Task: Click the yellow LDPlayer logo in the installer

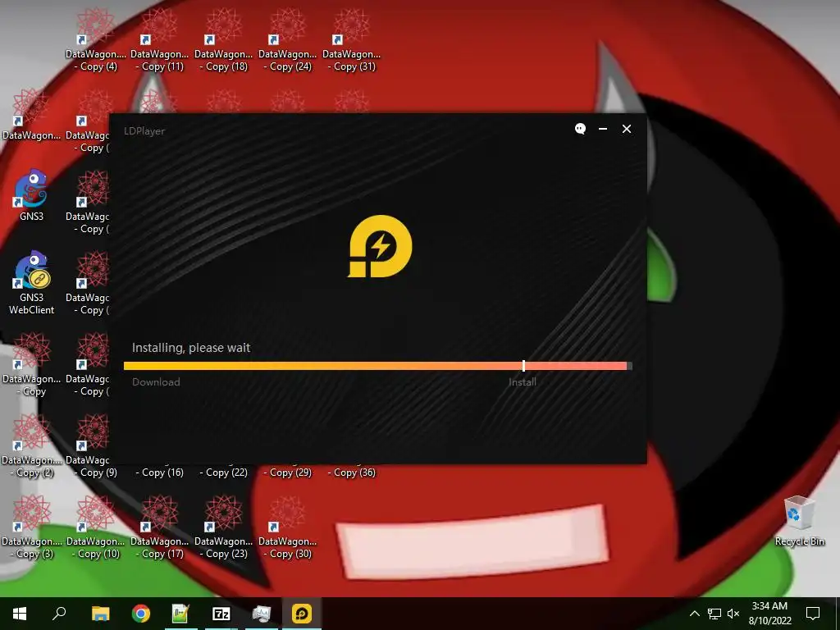Action: (380, 246)
